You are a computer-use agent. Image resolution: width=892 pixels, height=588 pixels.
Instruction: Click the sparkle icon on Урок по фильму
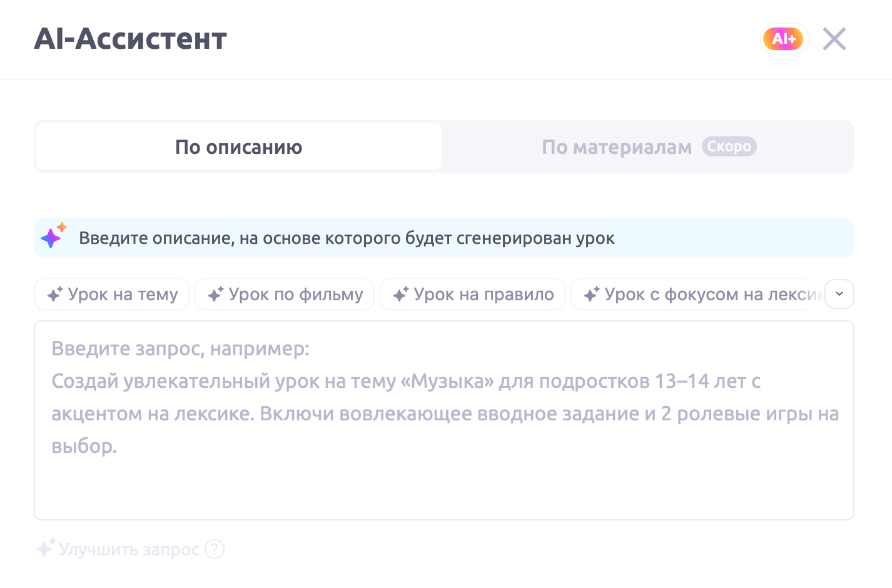point(216,294)
